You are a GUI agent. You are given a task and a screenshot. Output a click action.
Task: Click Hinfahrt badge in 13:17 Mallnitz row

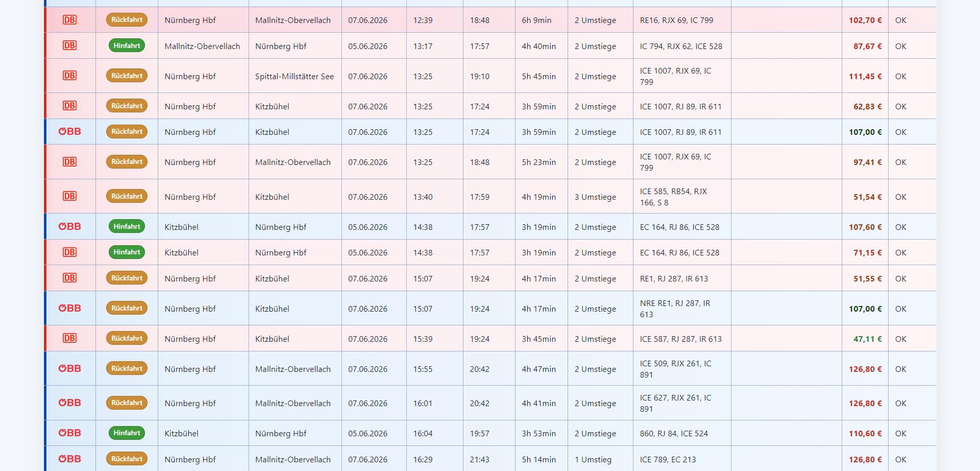point(127,45)
